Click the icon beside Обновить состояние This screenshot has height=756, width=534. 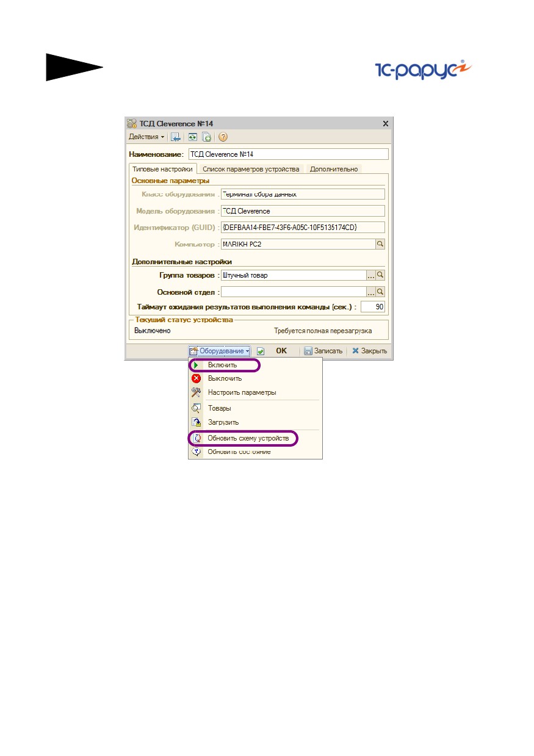click(x=196, y=452)
